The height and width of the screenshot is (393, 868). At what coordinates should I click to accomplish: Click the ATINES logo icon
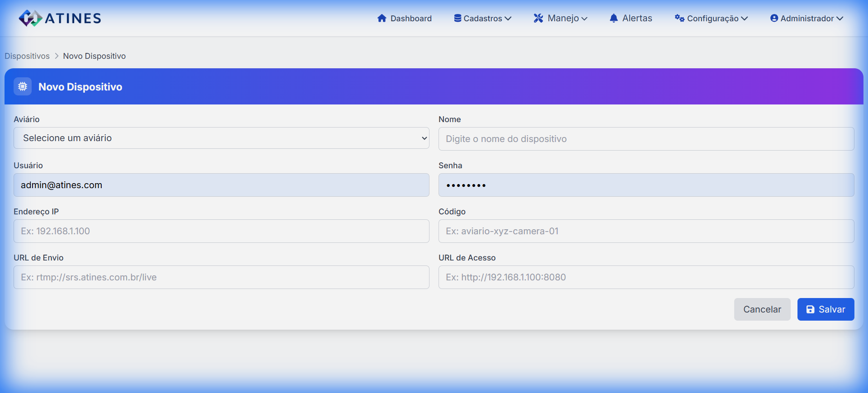pyautogui.click(x=30, y=18)
